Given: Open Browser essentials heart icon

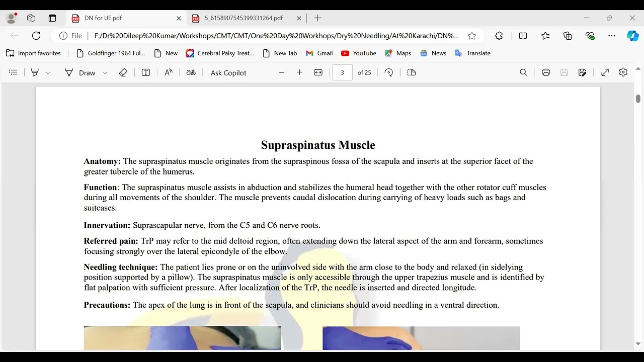Looking at the screenshot, I should coord(590,36).
